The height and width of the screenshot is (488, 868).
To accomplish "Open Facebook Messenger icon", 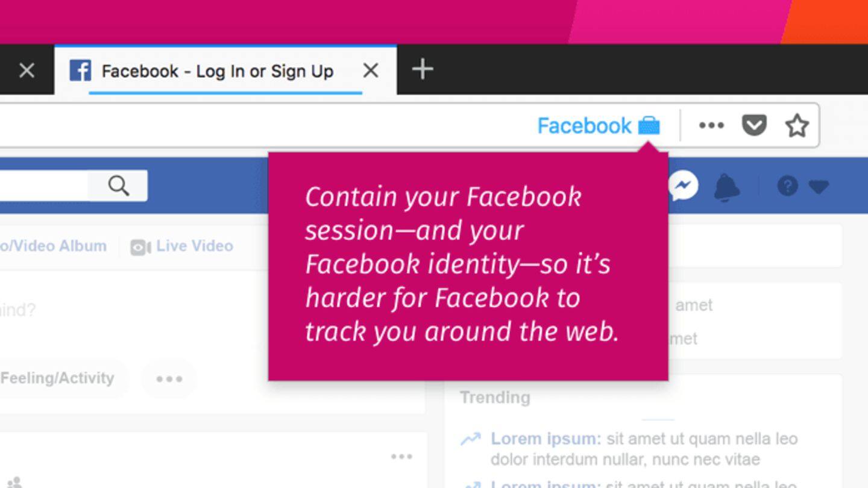I will [x=684, y=186].
